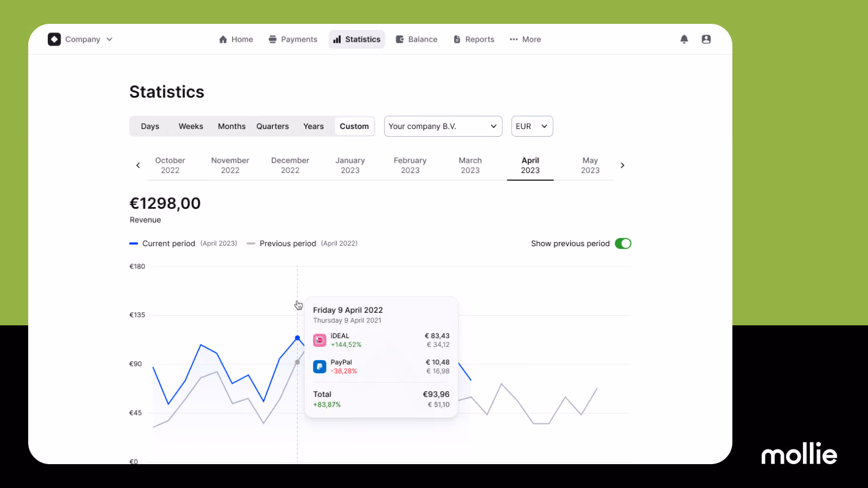Click the iDEAL +144,52% change
The width and height of the screenshot is (868, 488).
[x=346, y=345]
